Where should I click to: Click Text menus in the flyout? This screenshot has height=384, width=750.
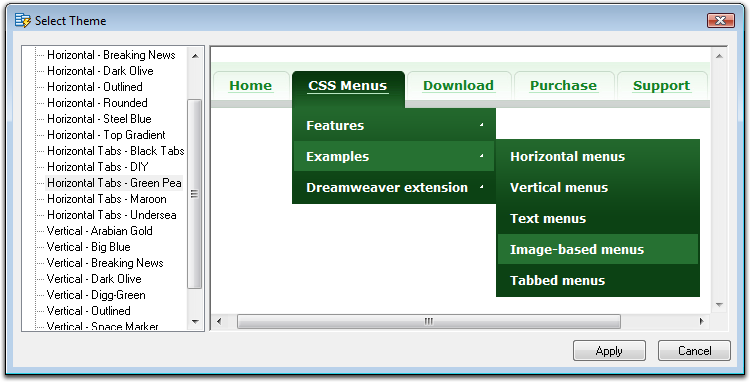pyautogui.click(x=598, y=219)
